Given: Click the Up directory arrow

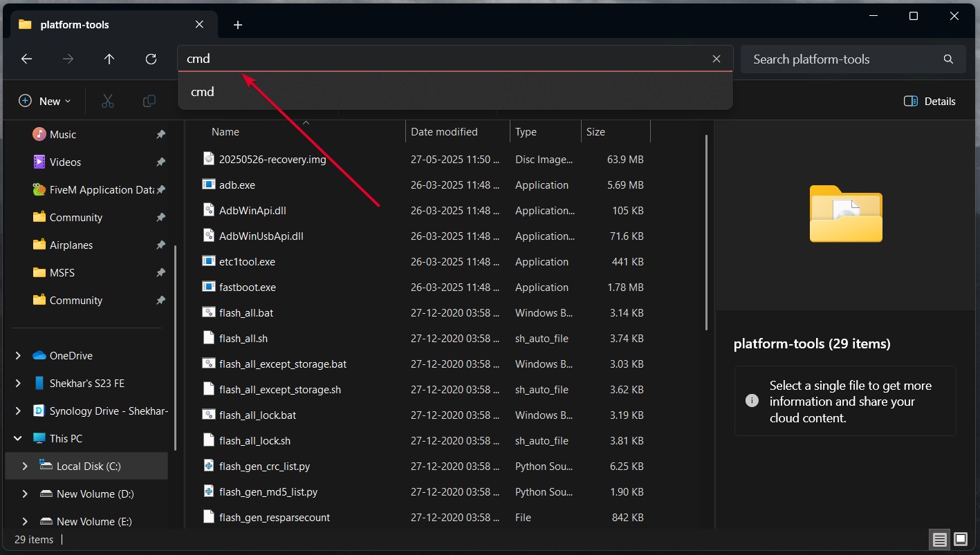Looking at the screenshot, I should [109, 59].
